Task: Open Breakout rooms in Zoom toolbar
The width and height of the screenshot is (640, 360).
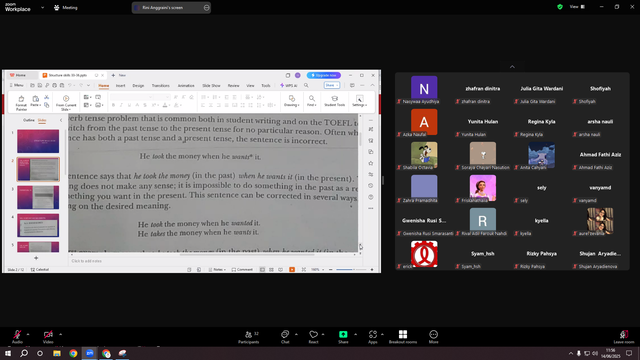Action: pos(403,337)
